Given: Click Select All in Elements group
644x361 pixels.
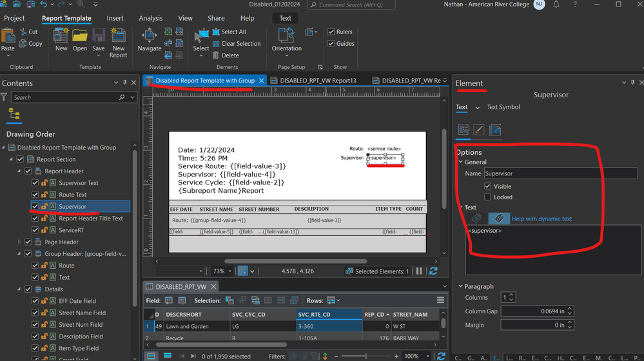Looking at the screenshot, I should click(x=229, y=32).
